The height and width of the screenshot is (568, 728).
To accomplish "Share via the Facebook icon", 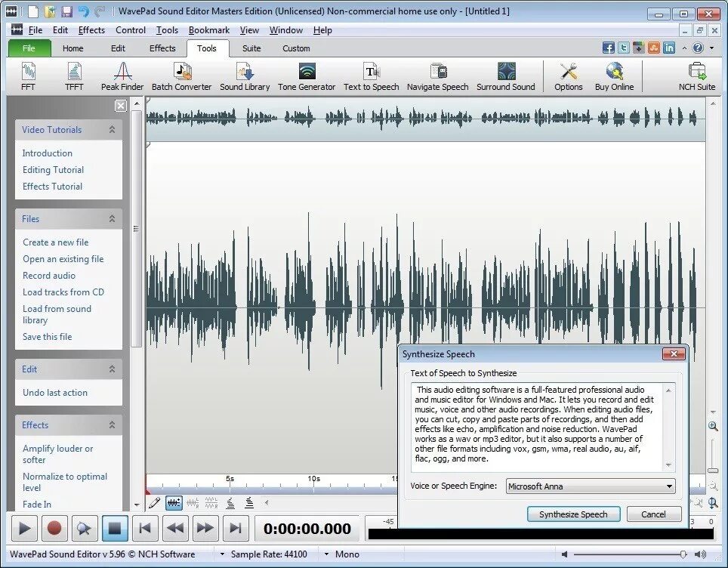I will click(x=608, y=48).
